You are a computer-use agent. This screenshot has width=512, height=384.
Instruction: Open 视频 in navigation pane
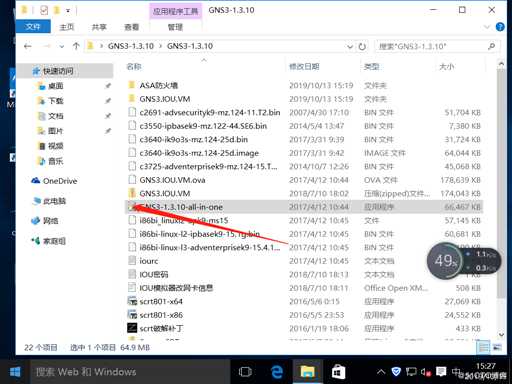click(56, 146)
